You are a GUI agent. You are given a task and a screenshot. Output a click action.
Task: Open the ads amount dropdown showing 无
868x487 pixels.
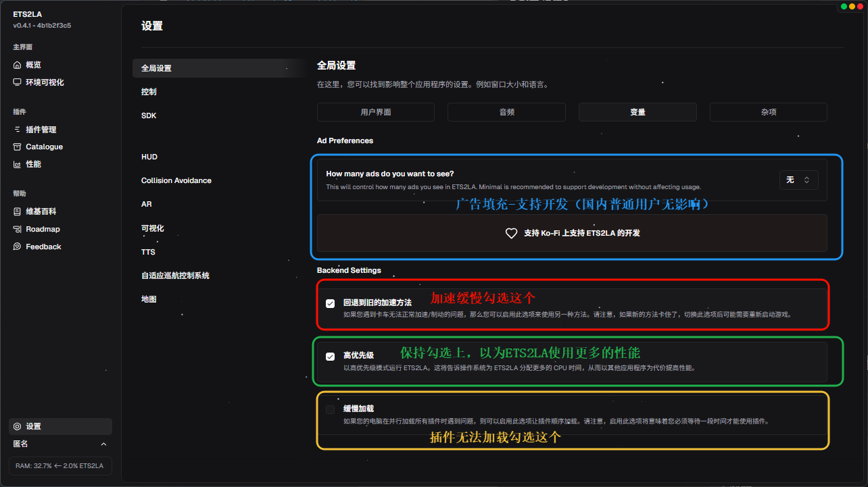point(798,180)
